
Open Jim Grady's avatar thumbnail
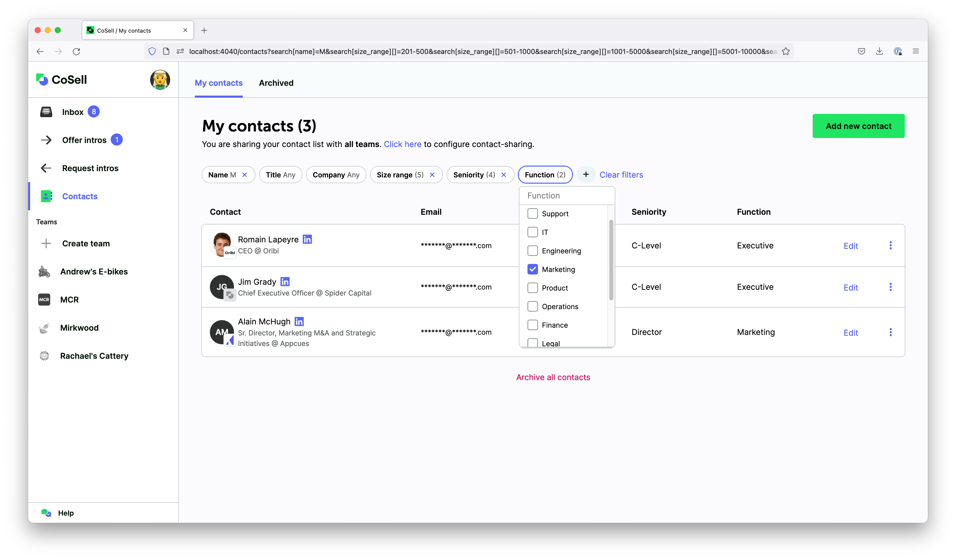tap(222, 287)
